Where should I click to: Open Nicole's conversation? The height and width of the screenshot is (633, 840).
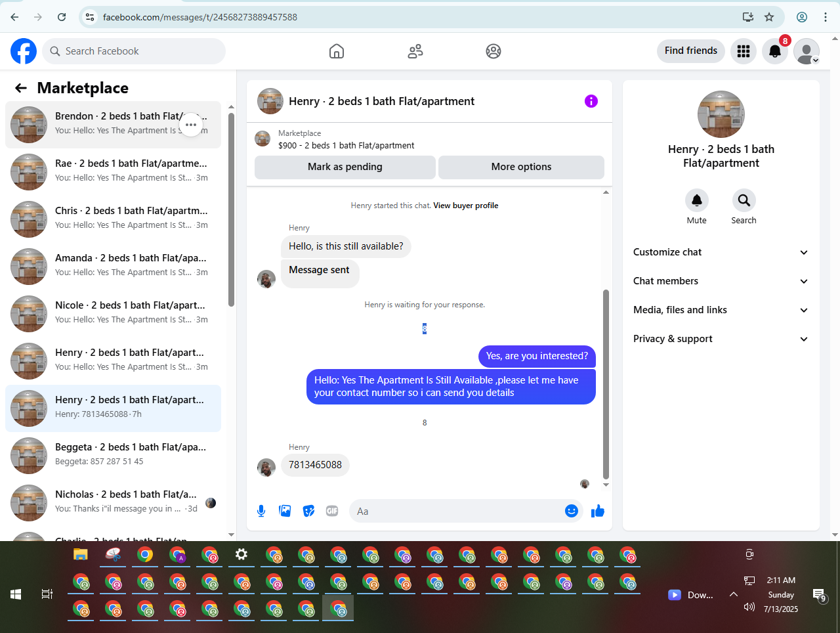pyautogui.click(x=113, y=314)
